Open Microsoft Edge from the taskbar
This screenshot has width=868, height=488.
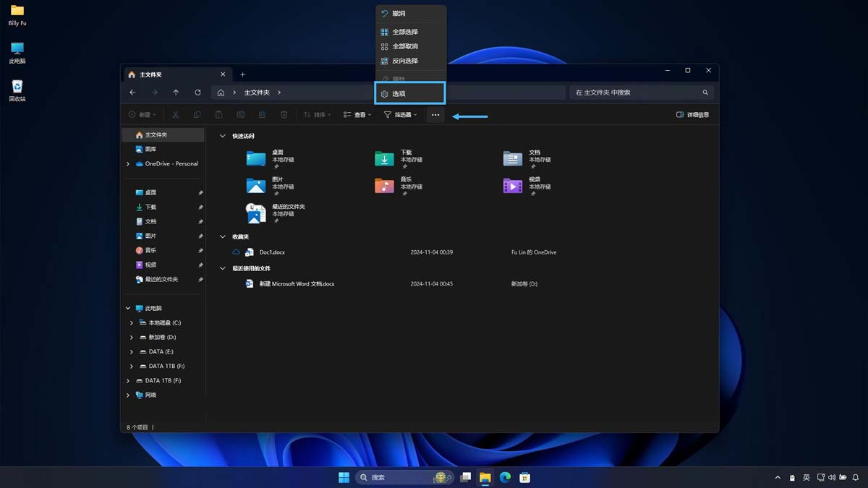(x=505, y=478)
